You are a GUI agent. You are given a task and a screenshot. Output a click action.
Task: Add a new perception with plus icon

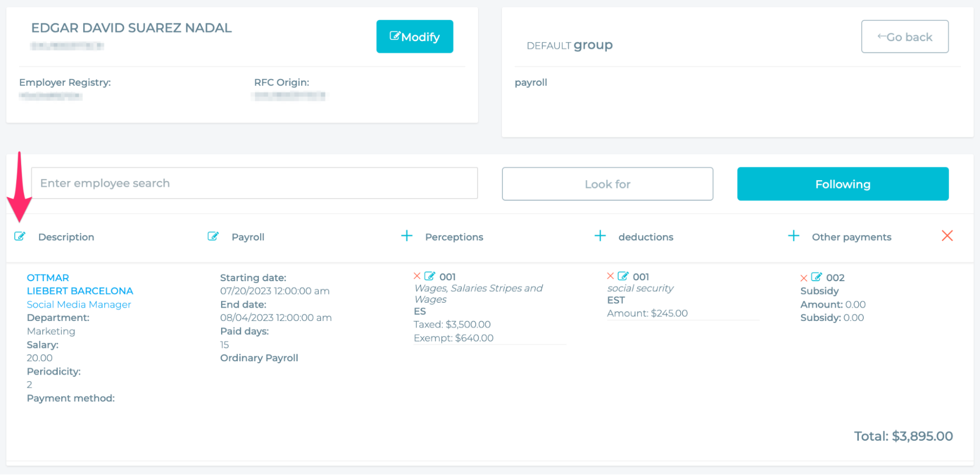(x=406, y=236)
